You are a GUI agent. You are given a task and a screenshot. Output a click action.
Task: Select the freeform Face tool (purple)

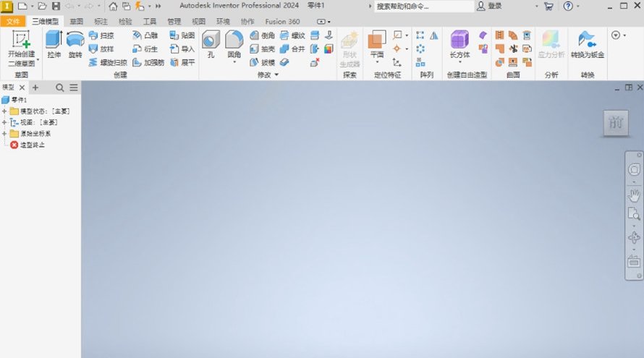click(483, 35)
